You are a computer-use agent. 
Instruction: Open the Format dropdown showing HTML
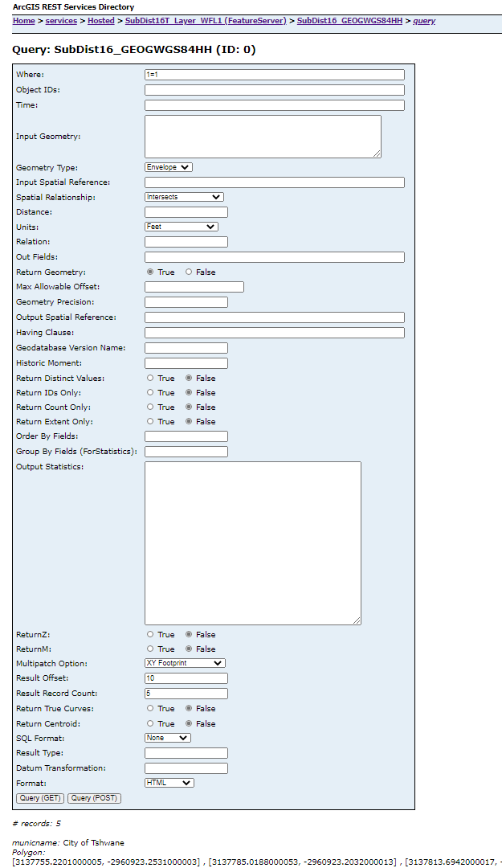[x=169, y=783]
